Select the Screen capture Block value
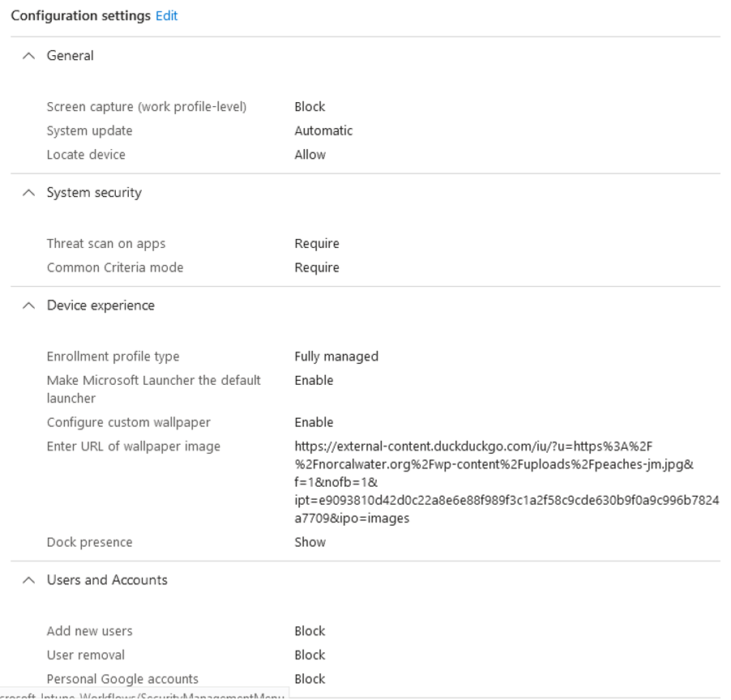 [310, 107]
